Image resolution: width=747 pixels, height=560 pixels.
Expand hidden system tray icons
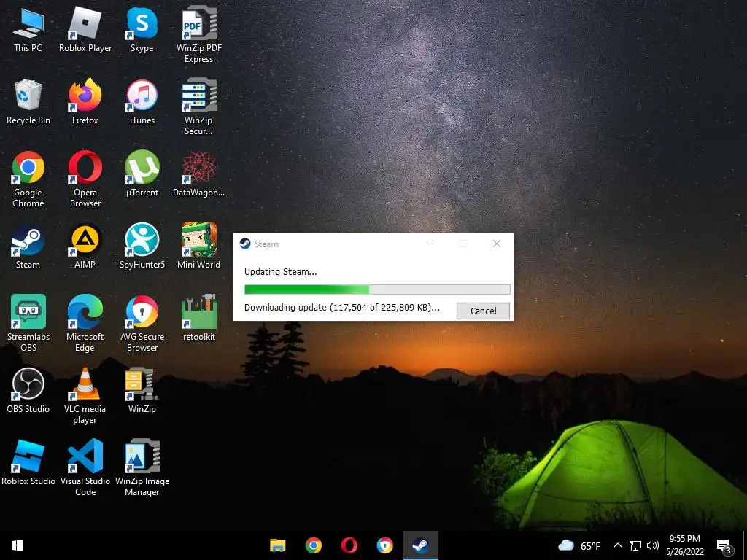tap(617, 545)
